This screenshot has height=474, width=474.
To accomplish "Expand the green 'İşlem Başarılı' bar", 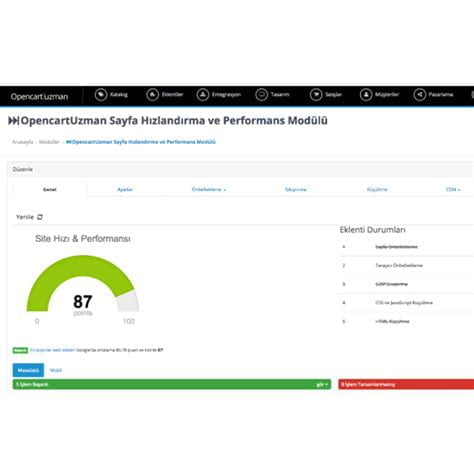I will [x=172, y=384].
